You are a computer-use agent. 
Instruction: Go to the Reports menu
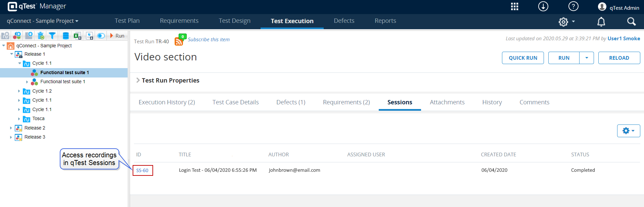pos(385,21)
